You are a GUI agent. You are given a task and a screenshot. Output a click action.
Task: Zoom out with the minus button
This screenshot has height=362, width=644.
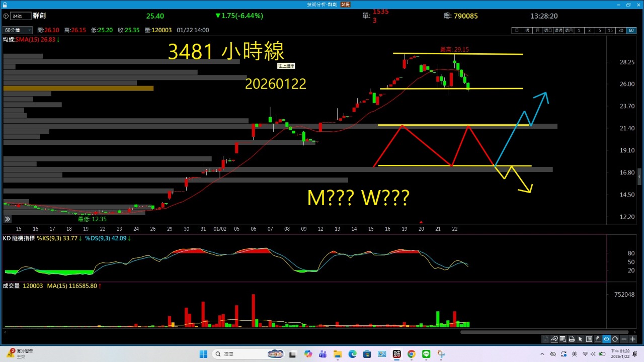click(624, 339)
